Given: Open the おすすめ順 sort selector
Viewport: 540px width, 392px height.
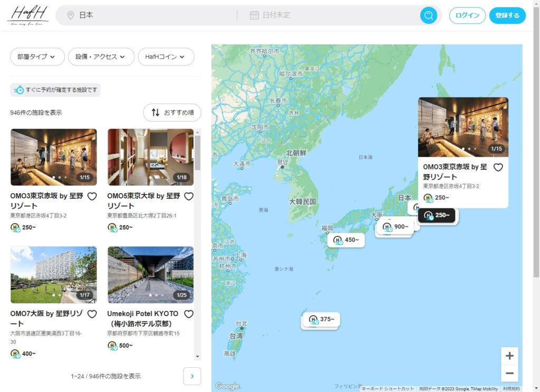Looking at the screenshot, I should [172, 112].
